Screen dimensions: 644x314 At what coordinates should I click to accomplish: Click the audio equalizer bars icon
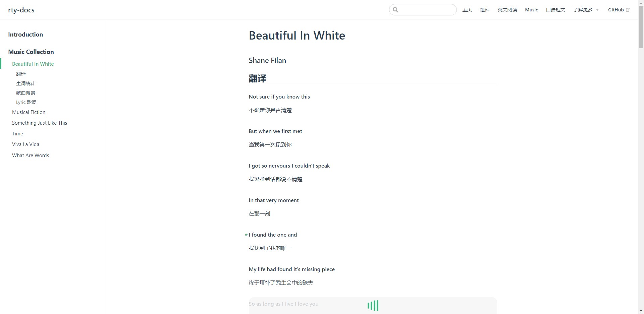pyautogui.click(x=373, y=305)
